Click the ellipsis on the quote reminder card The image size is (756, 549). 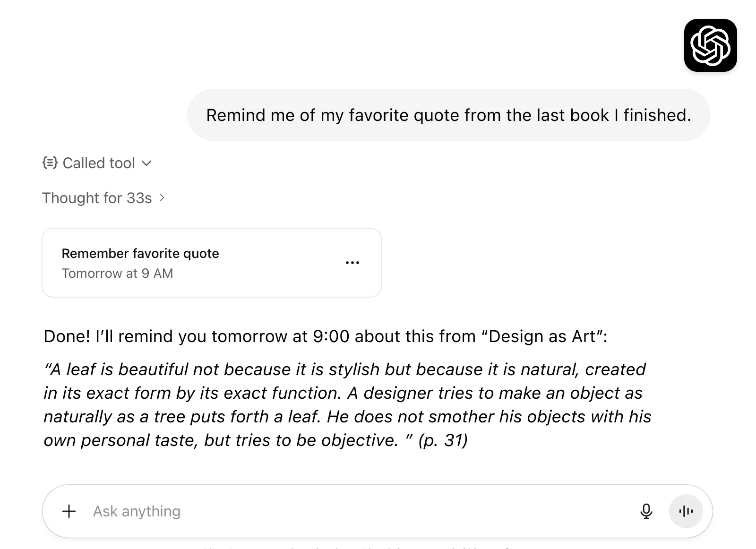(352, 262)
